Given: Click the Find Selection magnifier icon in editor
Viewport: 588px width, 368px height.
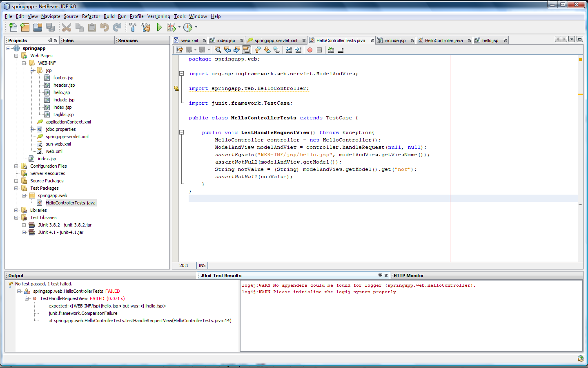Looking at the screenshot, I should point(218,50).
